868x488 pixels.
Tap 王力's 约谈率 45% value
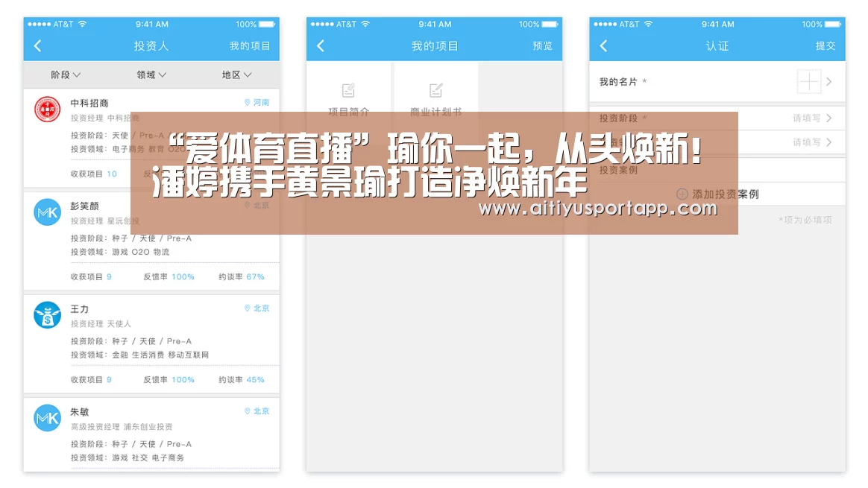(255, 379)
